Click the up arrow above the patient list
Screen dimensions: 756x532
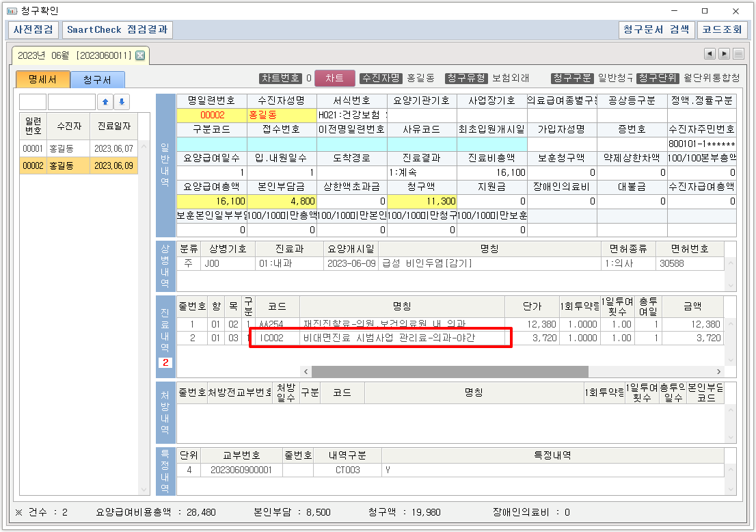(x=105, y=102)
